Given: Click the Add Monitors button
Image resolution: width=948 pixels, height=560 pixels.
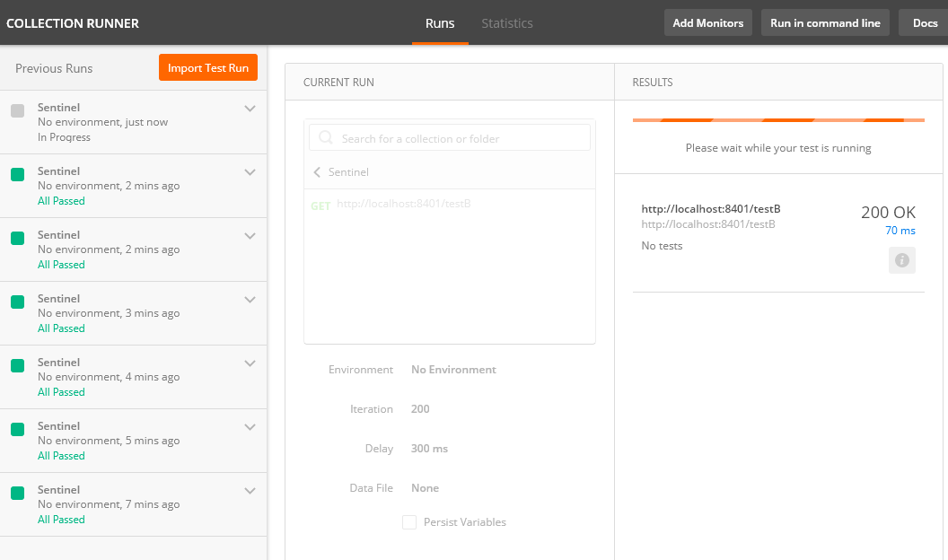Looking at the screenshot, I should pos(708,23).
